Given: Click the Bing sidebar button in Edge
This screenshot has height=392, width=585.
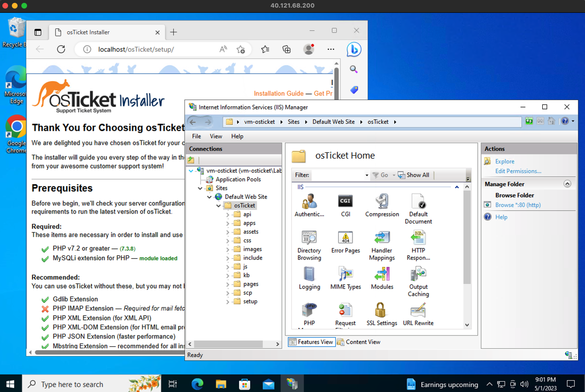Looking at the screenshot, I should point(354,49).
